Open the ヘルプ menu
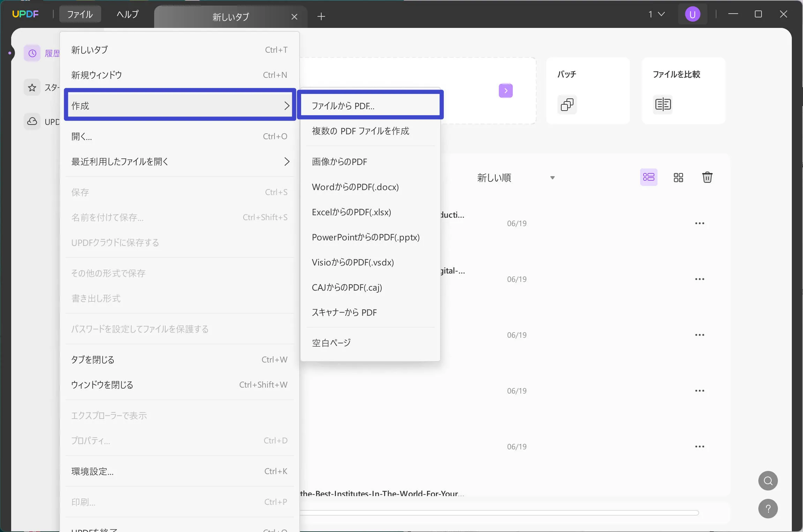The width and height of the screenshot is (803, 532). [128, 14]
